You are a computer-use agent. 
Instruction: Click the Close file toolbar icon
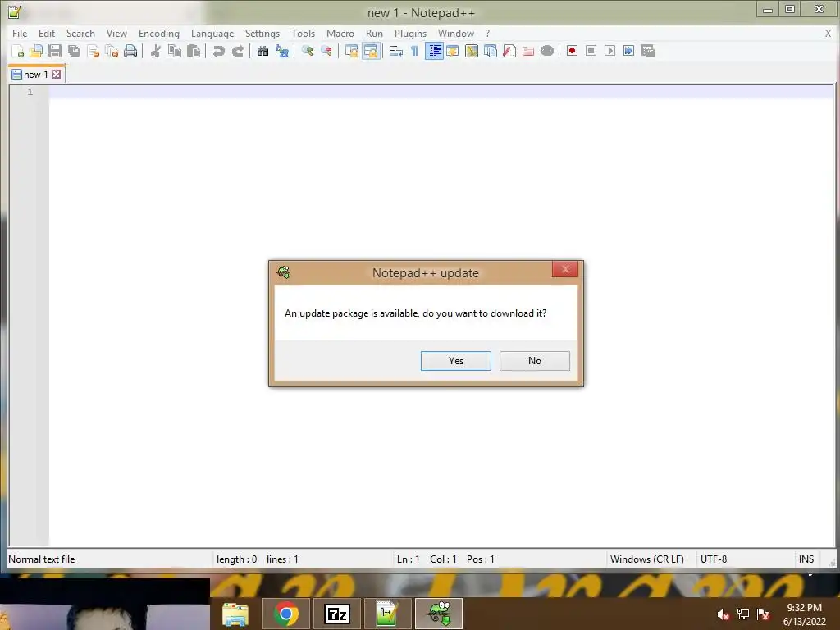(x=93, y=51)
